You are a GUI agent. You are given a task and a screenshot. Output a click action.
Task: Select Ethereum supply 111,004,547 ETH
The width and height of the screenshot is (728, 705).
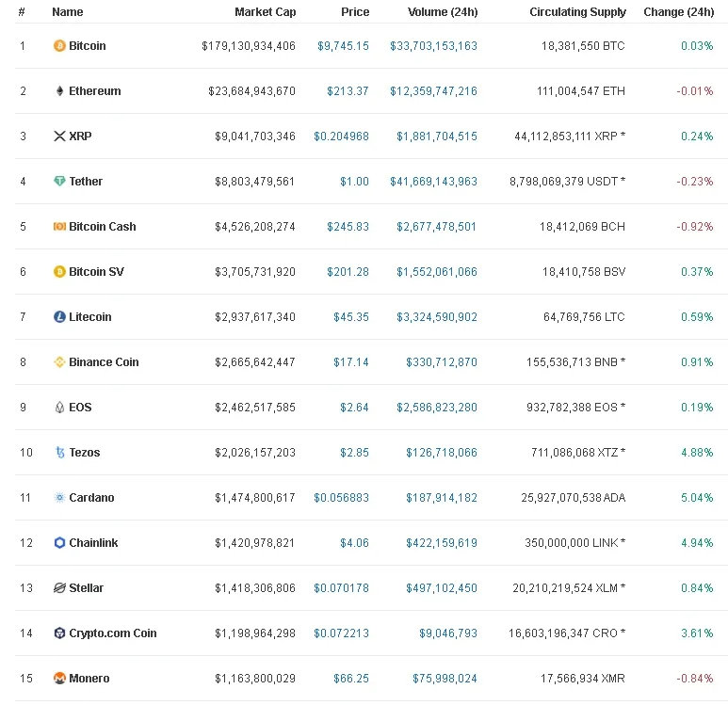point(581,91)
